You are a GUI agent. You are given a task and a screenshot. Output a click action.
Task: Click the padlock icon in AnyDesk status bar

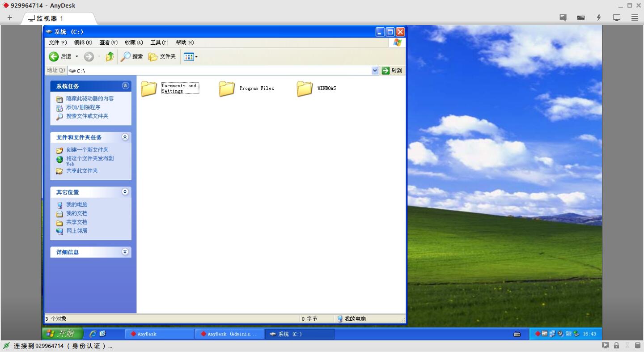[616, 345]
